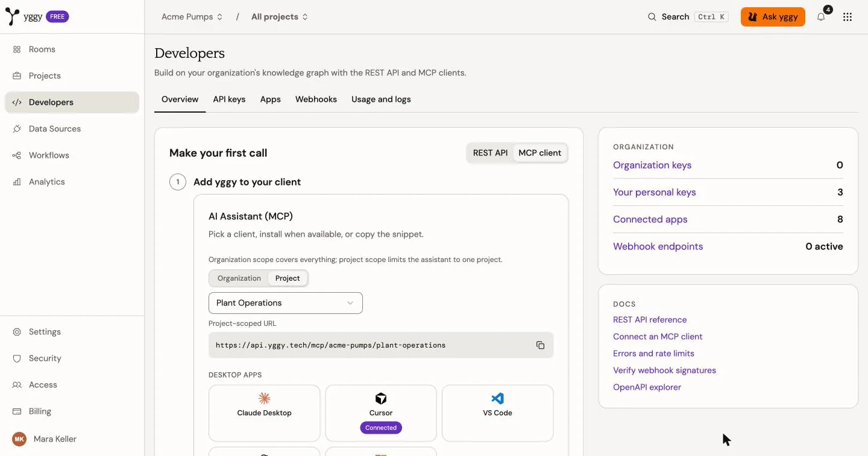
Task: Go to the Overview tab
Action: tap(180, 99)
